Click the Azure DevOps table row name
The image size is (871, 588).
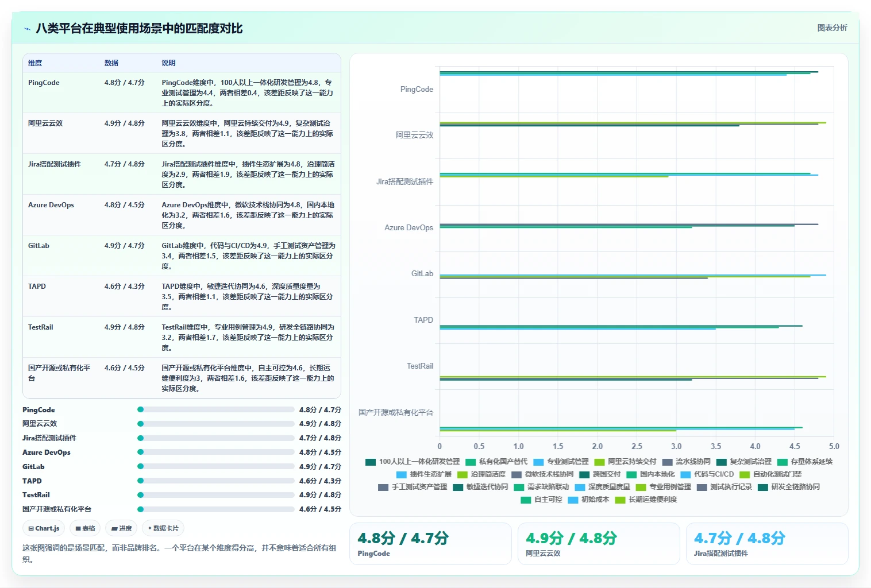51,205
